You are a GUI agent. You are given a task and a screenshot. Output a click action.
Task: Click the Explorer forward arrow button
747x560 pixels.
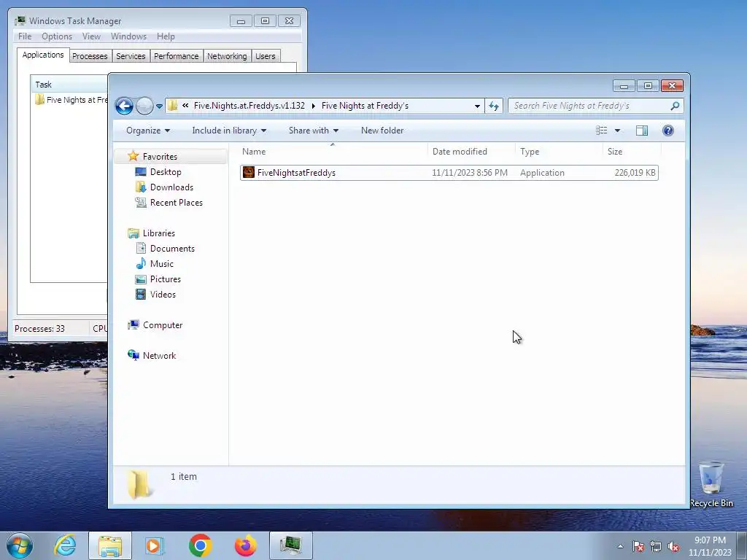coord(144,106)
